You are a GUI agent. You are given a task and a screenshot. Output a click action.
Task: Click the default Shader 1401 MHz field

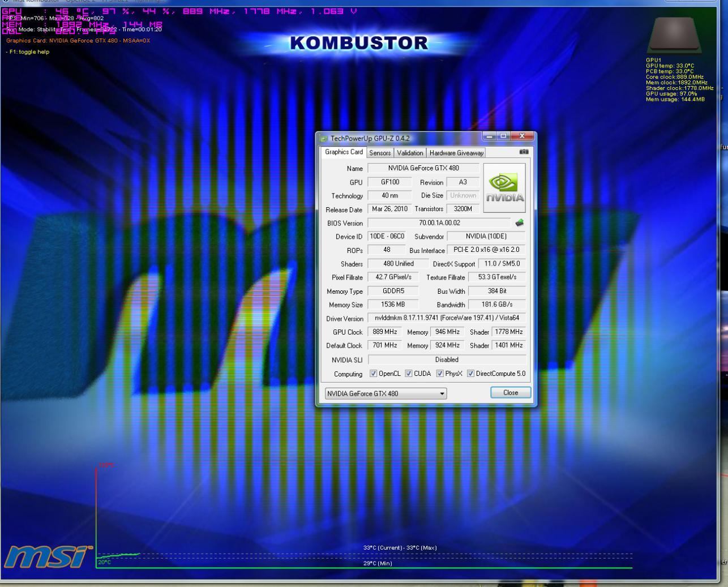(x=509, y=345)
